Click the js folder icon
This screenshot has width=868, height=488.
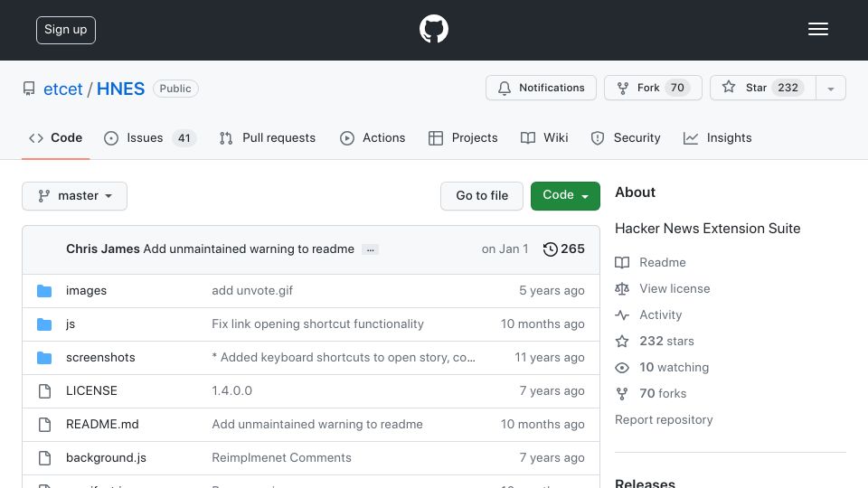[x=44, y=324]
